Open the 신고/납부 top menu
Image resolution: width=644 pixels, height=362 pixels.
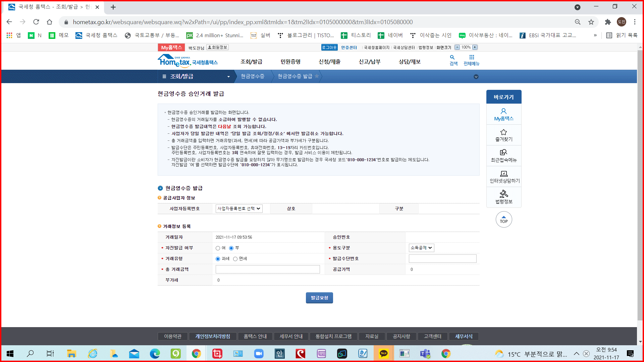tap(369, 62)
